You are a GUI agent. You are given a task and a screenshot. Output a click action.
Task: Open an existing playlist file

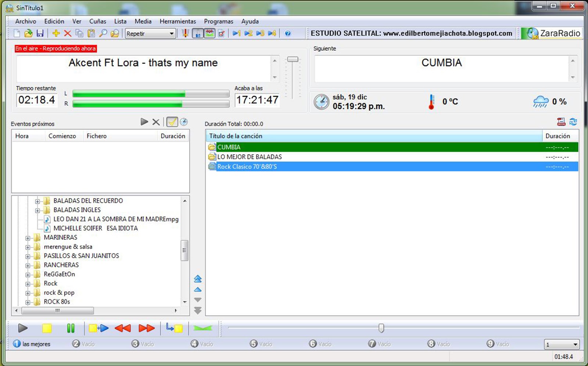[28, 33]
